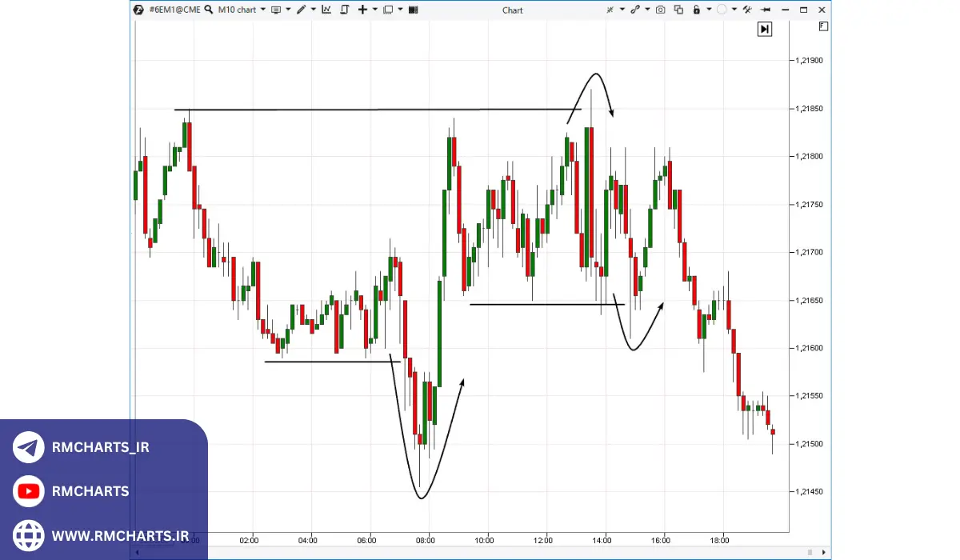Click the camera screenshot icon
This screenshot has width=960, height=560.
pos(660,10)
